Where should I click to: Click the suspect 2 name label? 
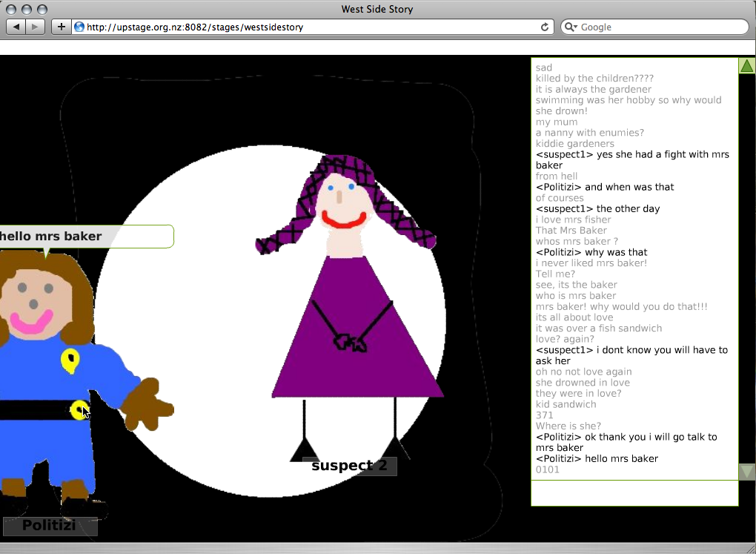pos(350,466)
